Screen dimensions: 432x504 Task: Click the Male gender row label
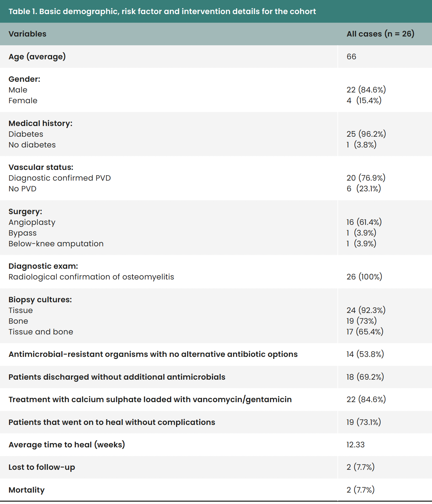pos(18,90)
